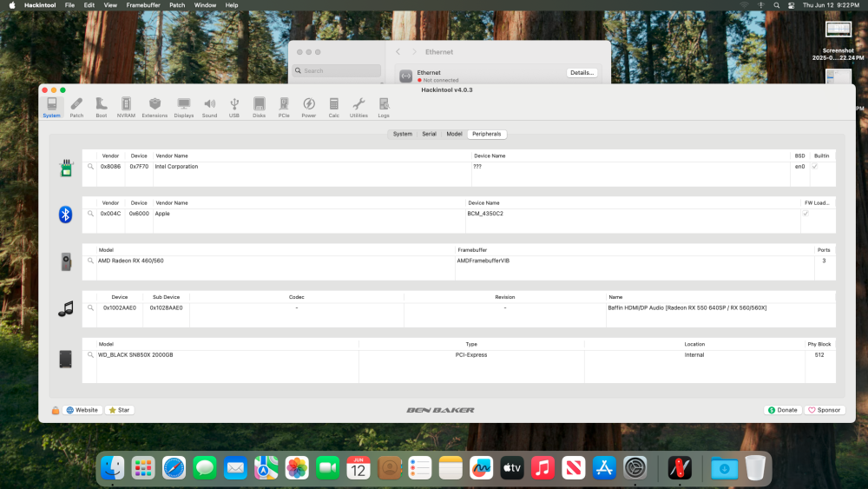
Task: Click the Star button
Action: point(120,410)
